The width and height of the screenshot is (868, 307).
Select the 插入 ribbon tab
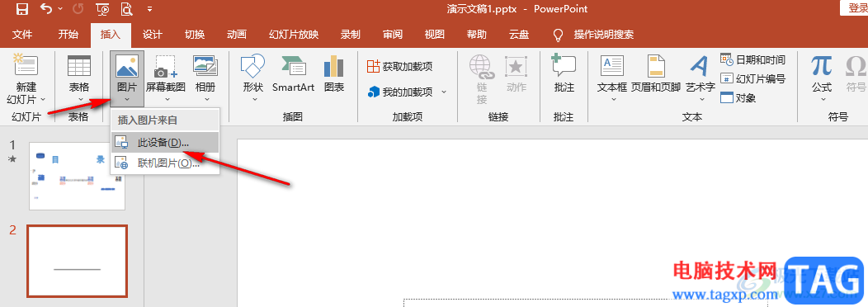111,35
